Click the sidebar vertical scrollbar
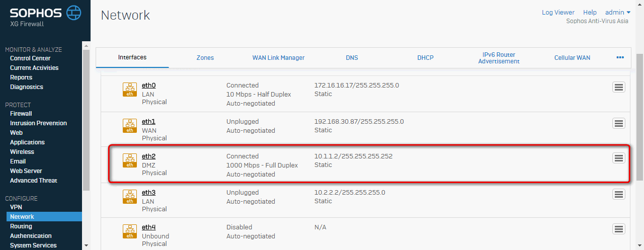 [x=86, y=120]
